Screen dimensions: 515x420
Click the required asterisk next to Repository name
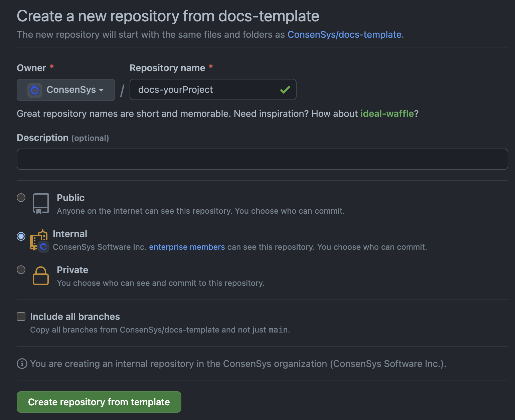click(211, 66)
